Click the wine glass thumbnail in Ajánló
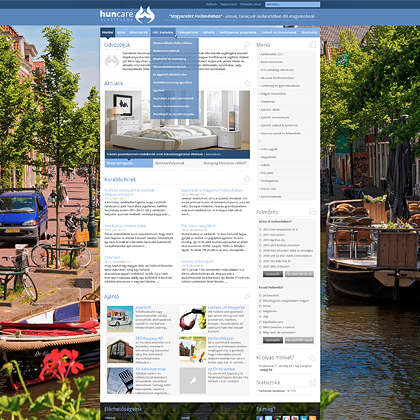Screen dimensions: 420x420 [192, 319]
